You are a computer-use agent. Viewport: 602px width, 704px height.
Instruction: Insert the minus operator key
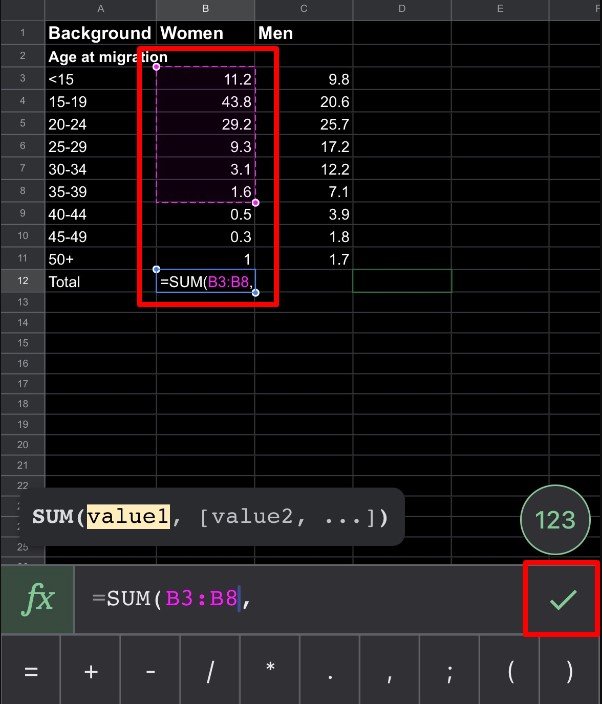pos(150,671)
